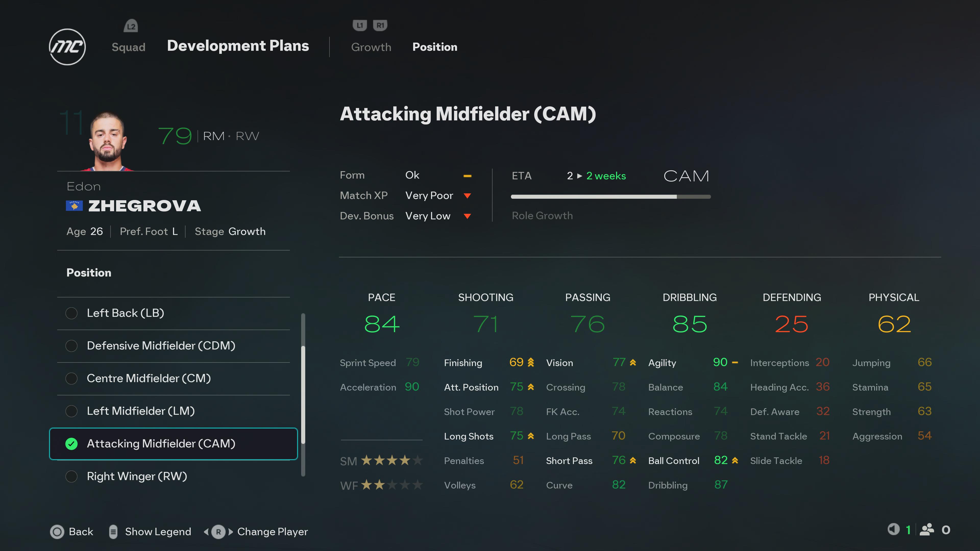Click the CAM role growth progress bar

611,197
